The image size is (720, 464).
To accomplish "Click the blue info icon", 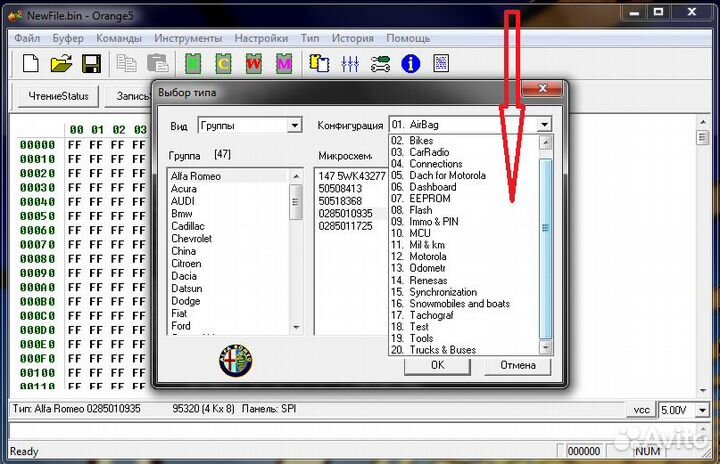I will point(410,64).
